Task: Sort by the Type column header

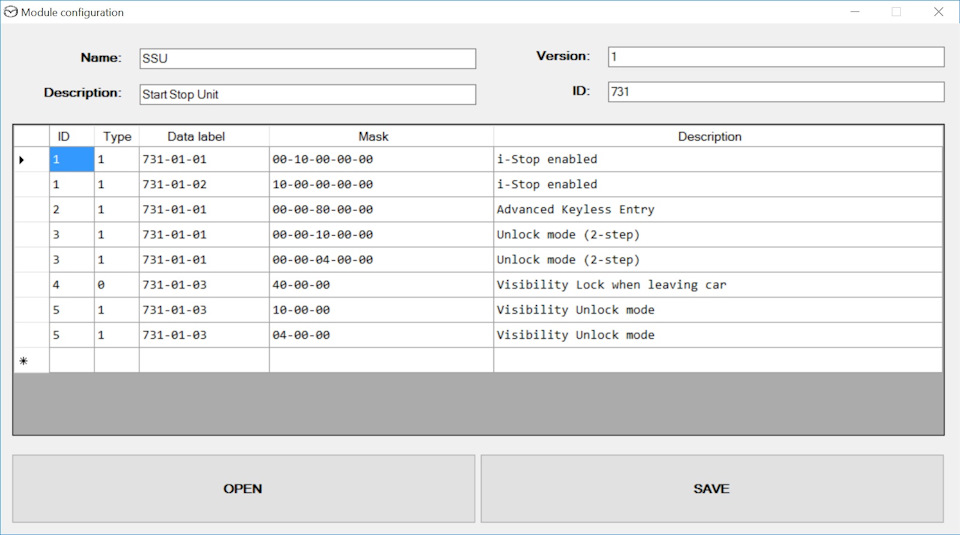Action: (x=117, y=137)
